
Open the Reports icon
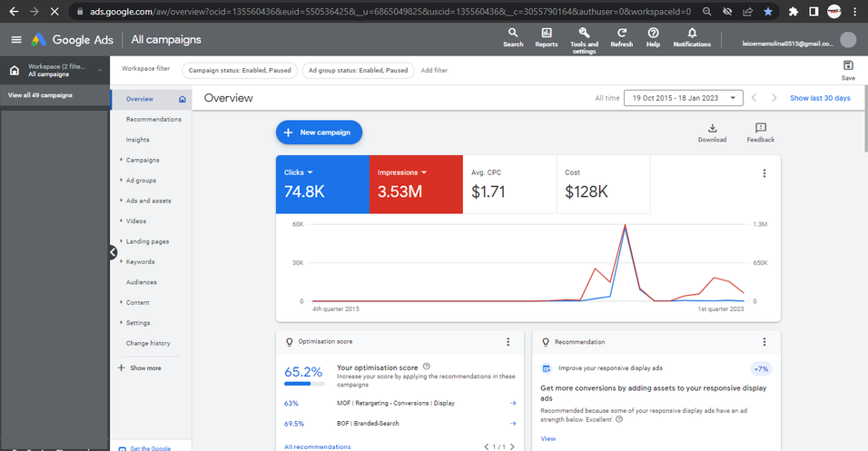point(546,36)
